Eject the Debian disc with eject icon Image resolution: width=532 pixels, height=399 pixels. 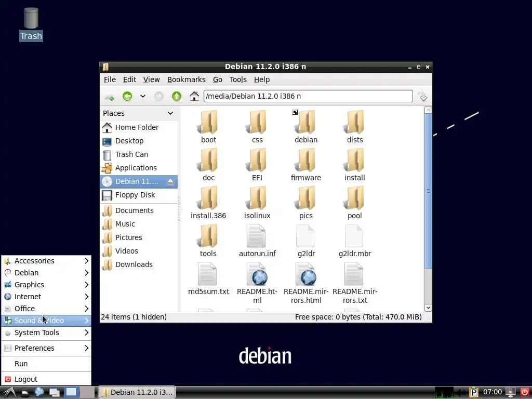170,182
